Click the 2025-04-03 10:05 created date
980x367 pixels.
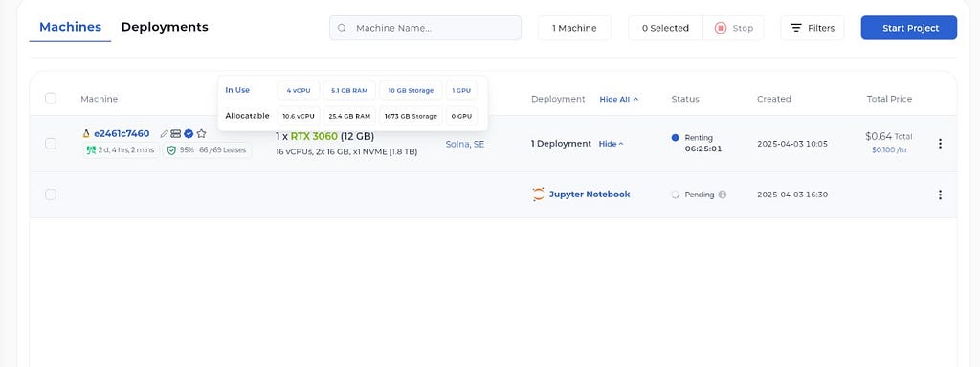click(791, 144)
